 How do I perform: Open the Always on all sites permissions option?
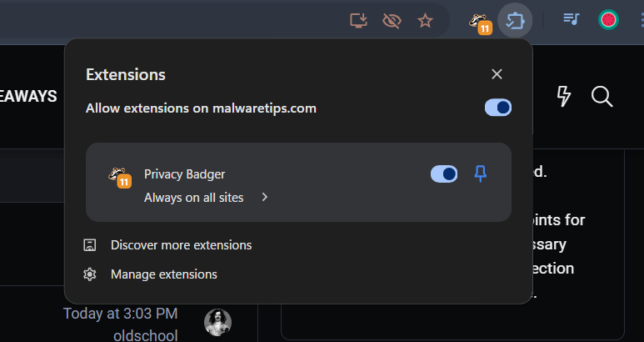[x=194, y=198]
